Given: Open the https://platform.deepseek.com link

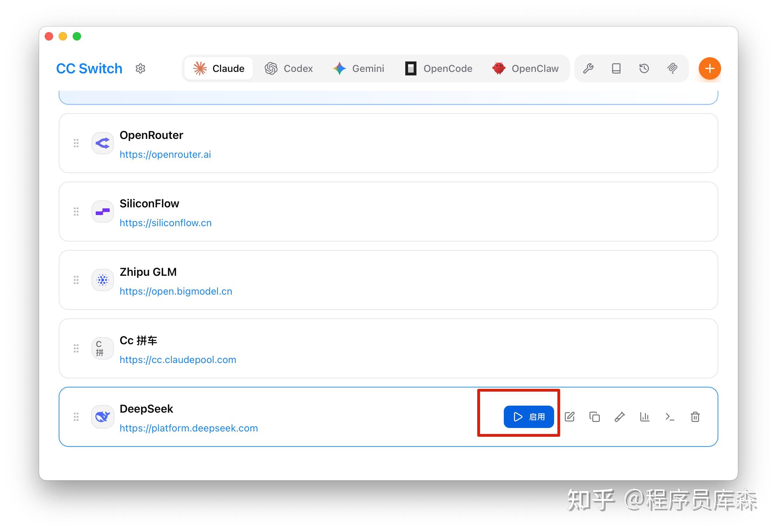Looking at the screenshot, I should coord(189,428).
